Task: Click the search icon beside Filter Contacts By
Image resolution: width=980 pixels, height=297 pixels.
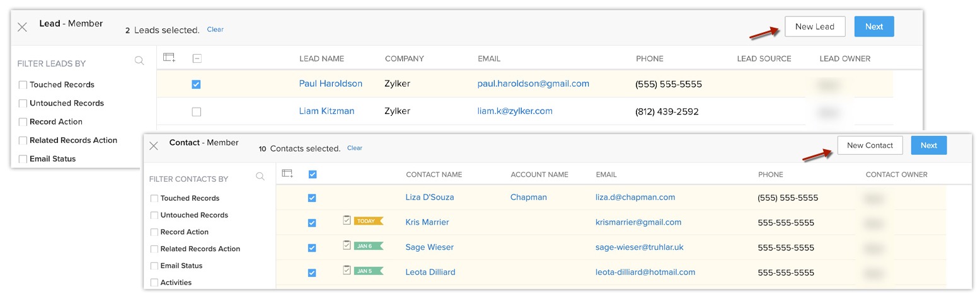Action: click(x=260, y=177)
